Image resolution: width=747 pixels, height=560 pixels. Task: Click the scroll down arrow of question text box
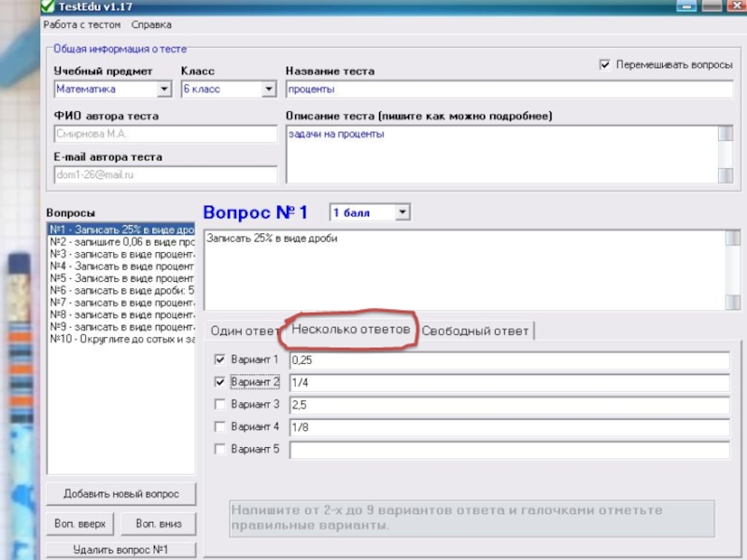732,301
